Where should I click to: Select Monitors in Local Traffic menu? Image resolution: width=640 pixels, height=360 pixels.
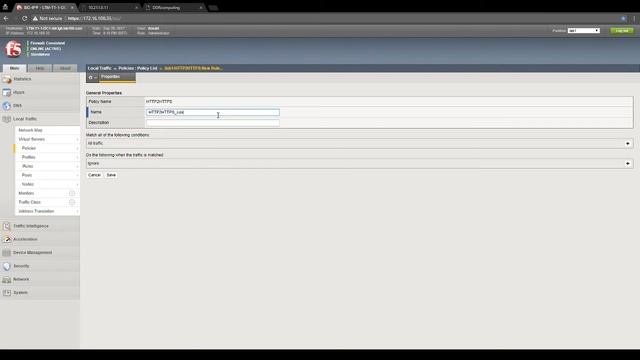(x=26, y=193)
